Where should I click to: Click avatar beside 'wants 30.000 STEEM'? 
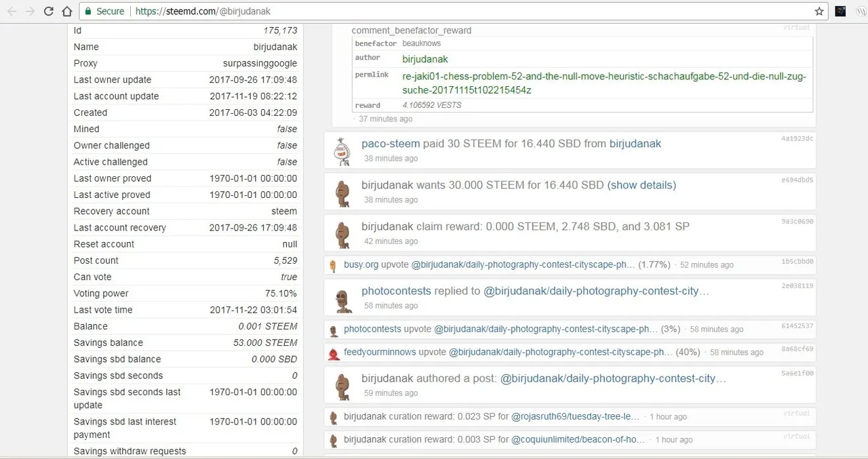pos(343,193)
